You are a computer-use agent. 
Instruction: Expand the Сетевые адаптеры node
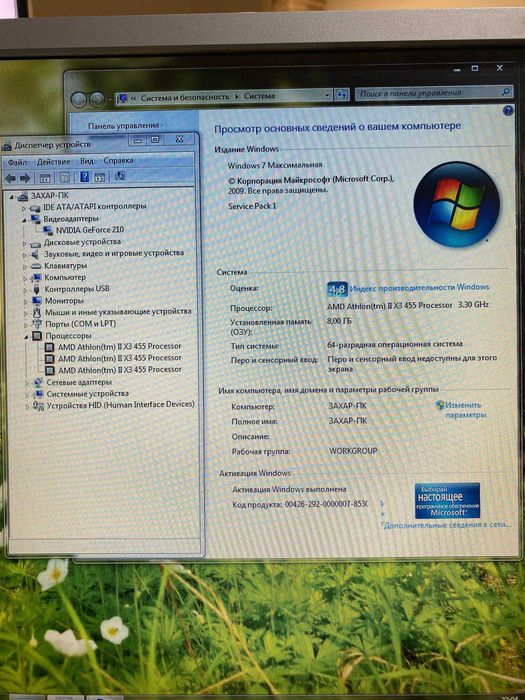pos(27,383)
